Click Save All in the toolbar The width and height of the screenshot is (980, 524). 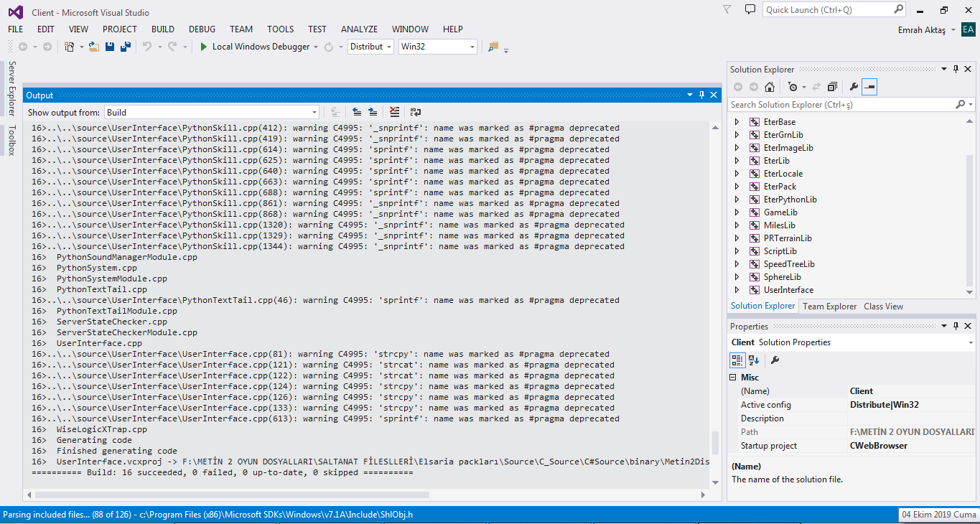click(126, 47)
